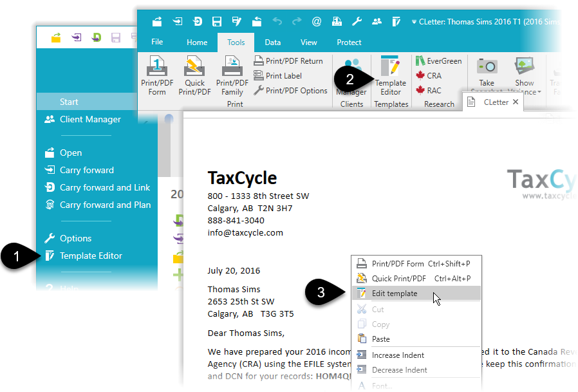Open RAC research link in ribbon
This screenshot has width=578, height=392.
[429, 90]
